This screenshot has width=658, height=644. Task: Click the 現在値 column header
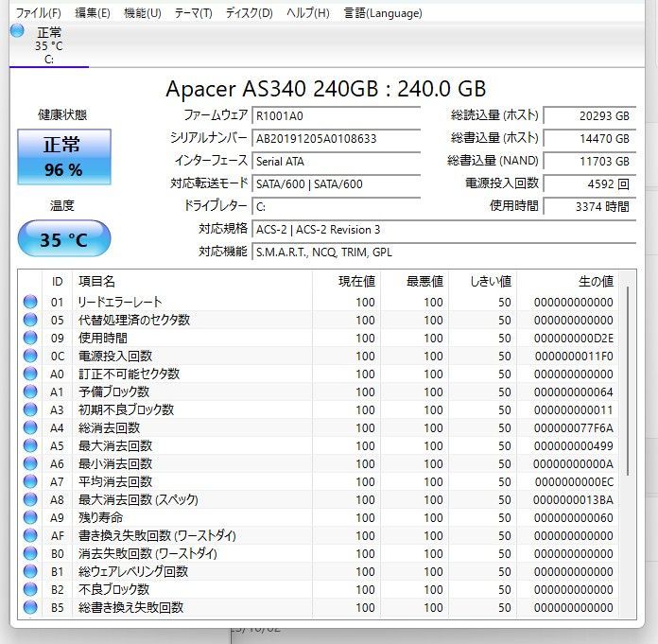(347, 281)
